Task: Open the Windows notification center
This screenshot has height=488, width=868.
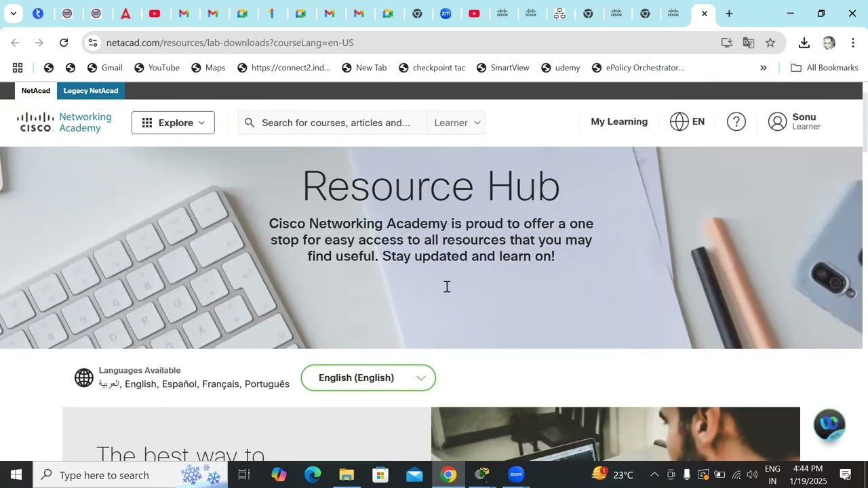Action: (x=846, y=474)
